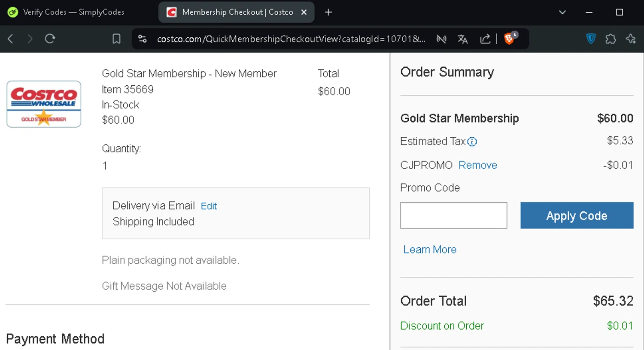
Task: Close the Membership Checkout tab
Action: tap(304, 12)
